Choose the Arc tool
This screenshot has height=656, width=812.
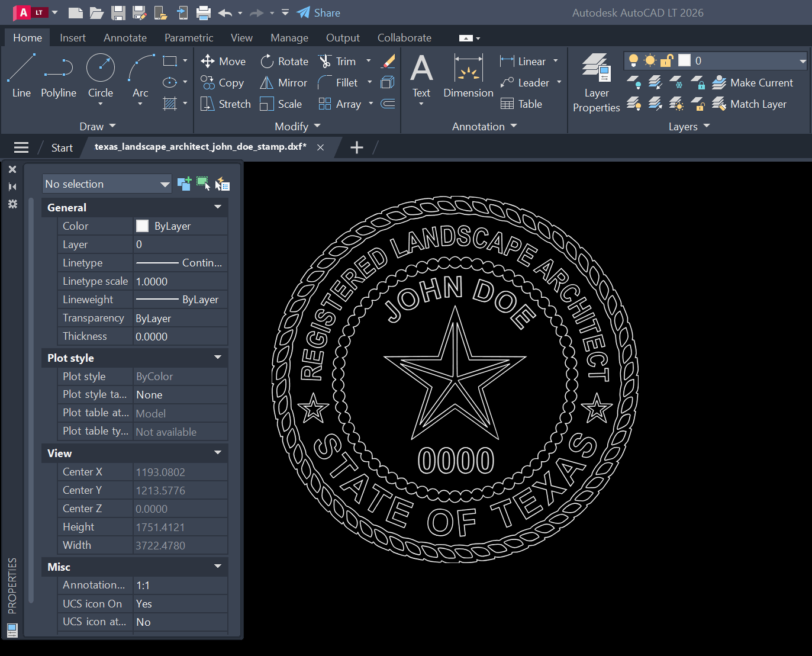coord(140,76)
